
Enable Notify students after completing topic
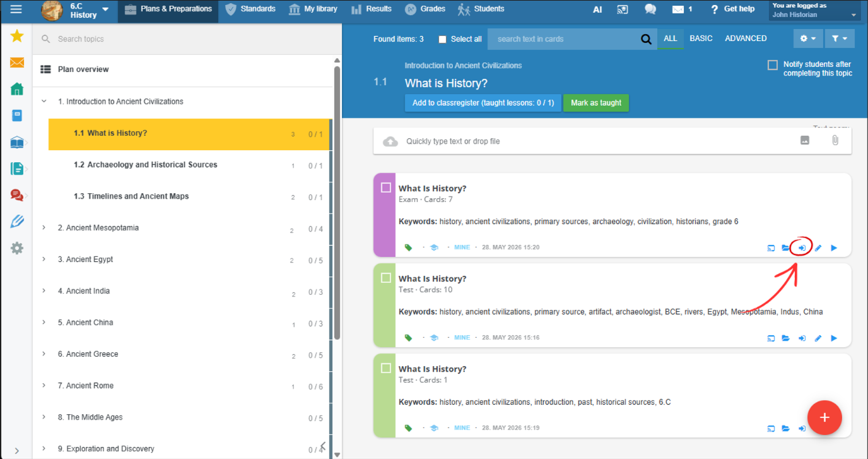pos(772,65)
